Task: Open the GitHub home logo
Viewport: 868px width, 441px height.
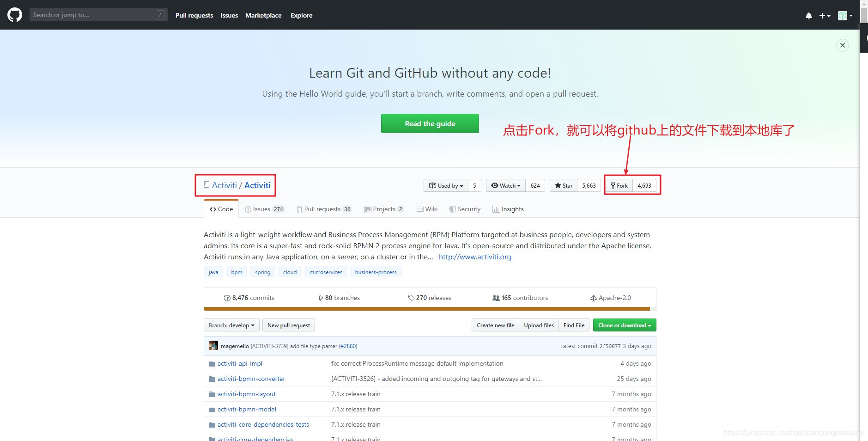Action: tap(15, 15)
